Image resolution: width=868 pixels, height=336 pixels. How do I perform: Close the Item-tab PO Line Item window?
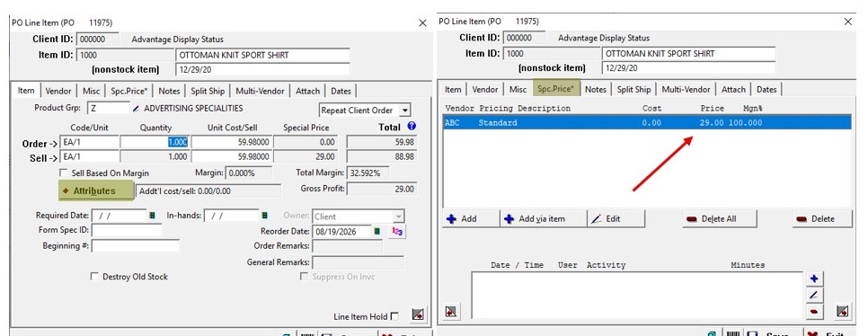coord(422,22)
